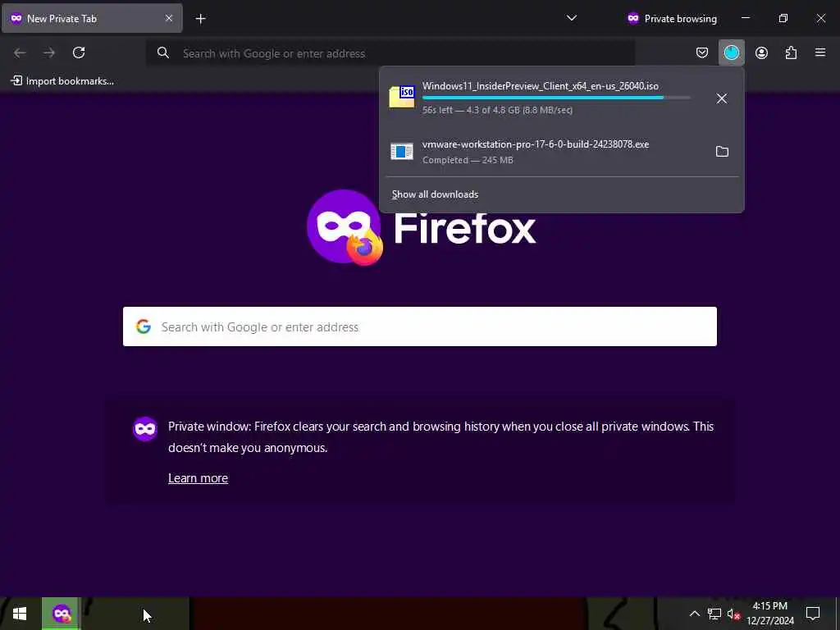Click the ISO file icon in downloads
The width and height of the screenshot is (840, 630).
pyautogui.click(x=402, y=97)
